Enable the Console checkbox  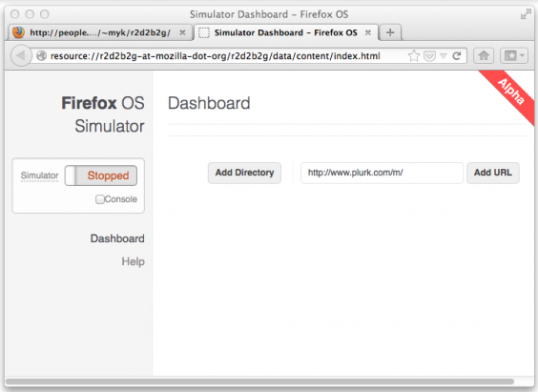(x=100, y=199)
